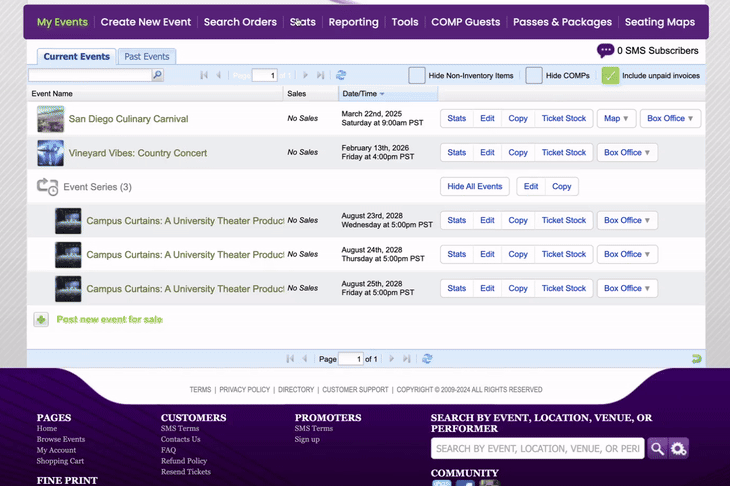
Task: Open Ticket Stock for San Diego Culinary Carnival
Action: tap(563, 119)
